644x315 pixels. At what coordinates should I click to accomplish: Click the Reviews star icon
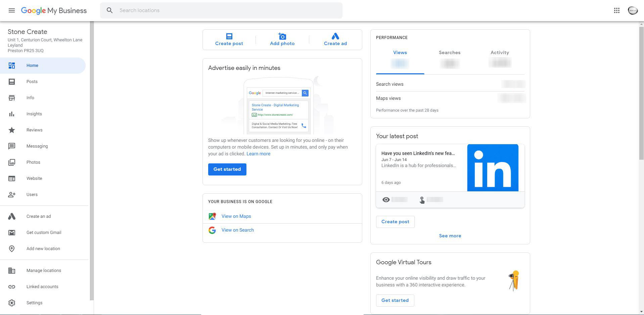click(x=12, y=130)
